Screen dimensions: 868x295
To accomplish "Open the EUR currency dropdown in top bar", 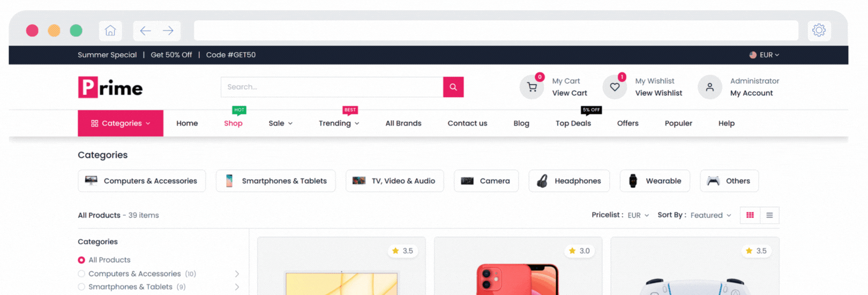I will (765, 55).
